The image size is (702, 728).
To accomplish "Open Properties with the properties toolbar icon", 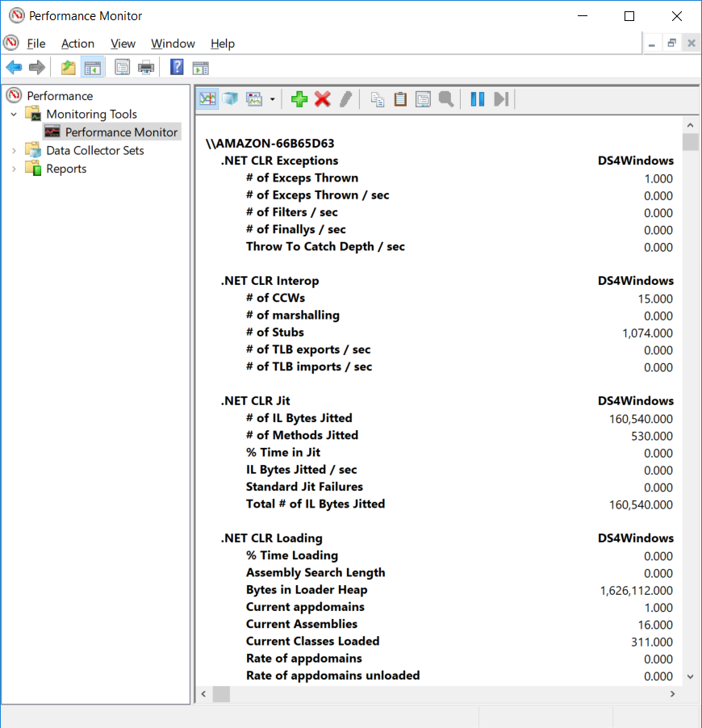I will (x=422, y=98).
